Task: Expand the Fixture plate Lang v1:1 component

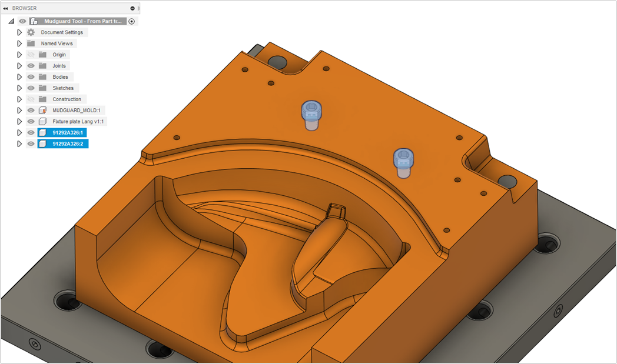Action: tap(19, 122)
